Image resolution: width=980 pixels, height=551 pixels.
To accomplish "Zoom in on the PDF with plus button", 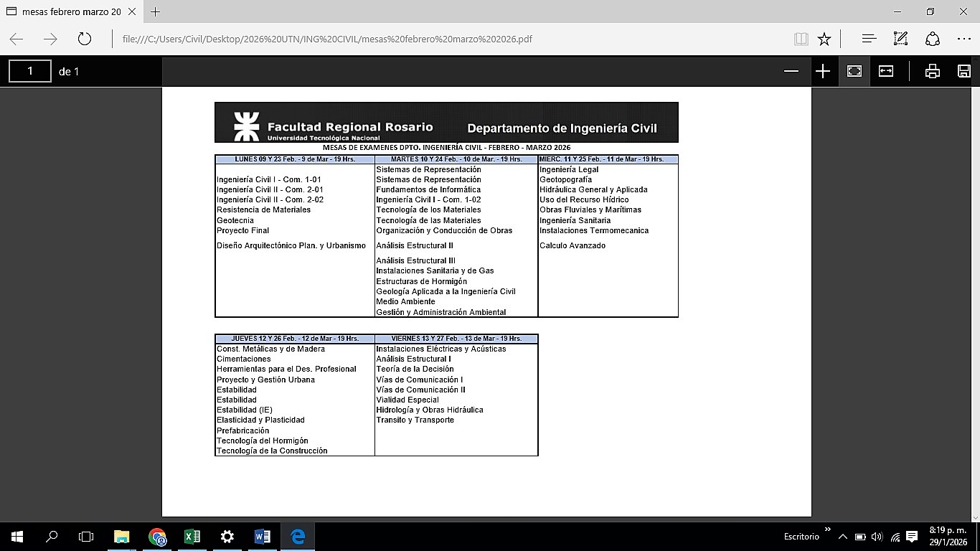I will 823,71.
